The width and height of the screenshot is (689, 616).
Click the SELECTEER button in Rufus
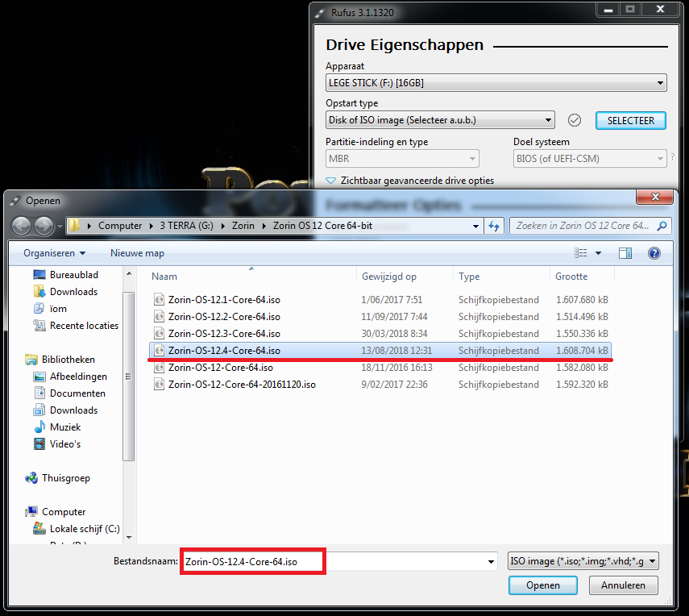click(630, 120)
